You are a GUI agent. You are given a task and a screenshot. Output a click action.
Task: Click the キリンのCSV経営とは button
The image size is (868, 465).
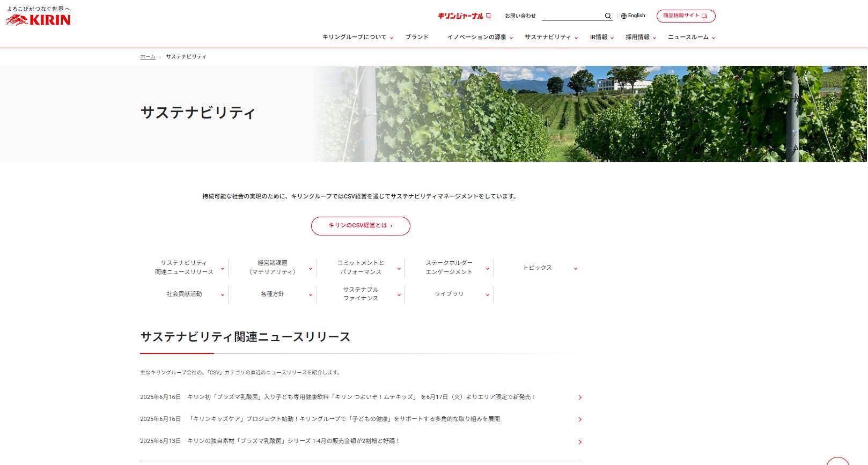361,226
